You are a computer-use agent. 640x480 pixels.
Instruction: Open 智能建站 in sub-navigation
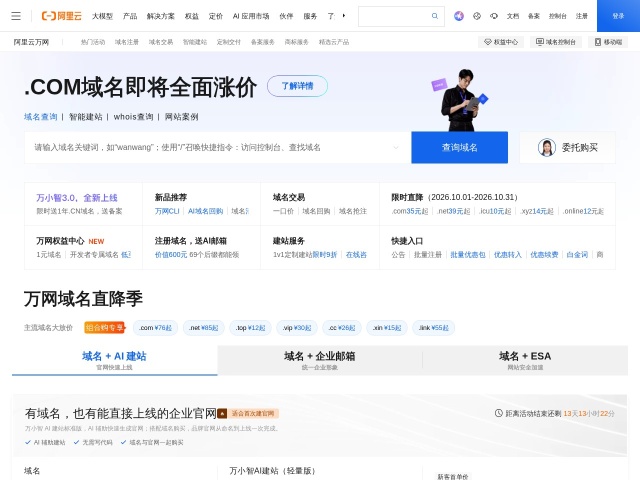coord(195,42)
